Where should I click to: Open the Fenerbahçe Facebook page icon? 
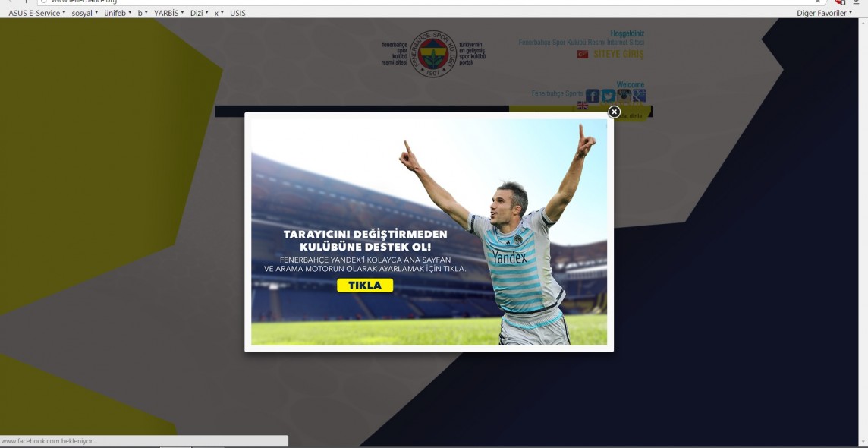coord(593,96)
